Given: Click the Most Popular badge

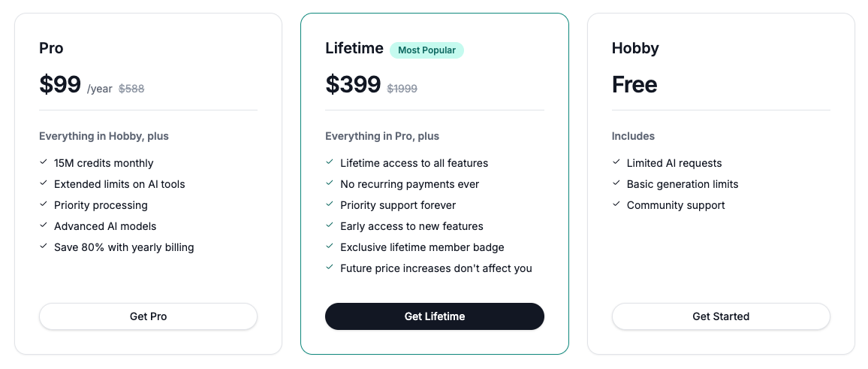Looking at the screenshot, I should point(426,50).
